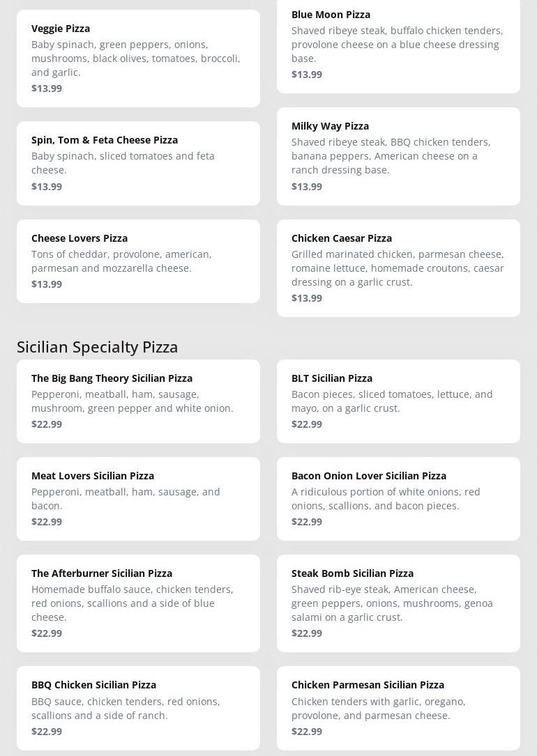
Task: Select the Blue Moon Pizza card
Action: click(x=398, y=44)
